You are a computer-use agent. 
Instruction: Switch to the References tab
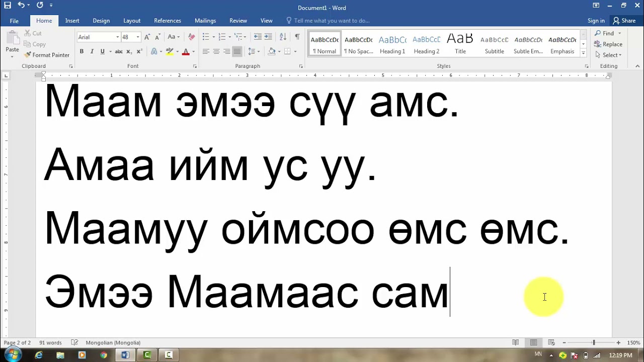168,21
